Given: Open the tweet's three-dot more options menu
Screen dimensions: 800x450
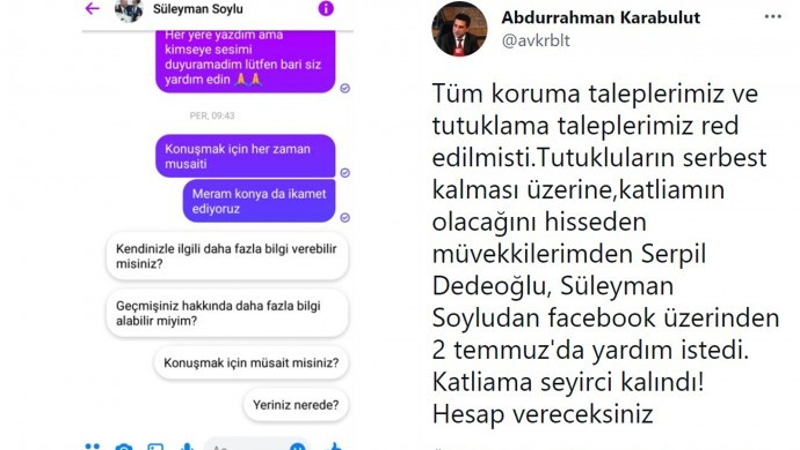Looking at the screenshot, I should (773, 17).
